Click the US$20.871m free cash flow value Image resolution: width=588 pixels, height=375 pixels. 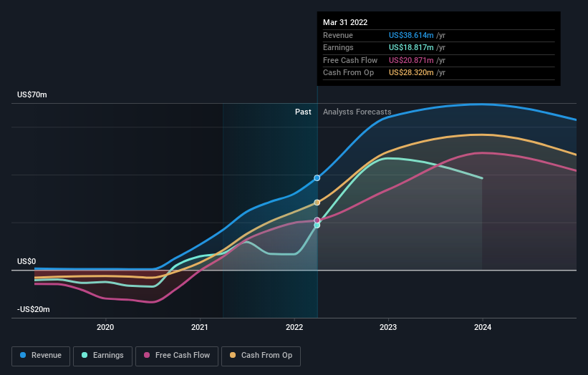(411, 60)
